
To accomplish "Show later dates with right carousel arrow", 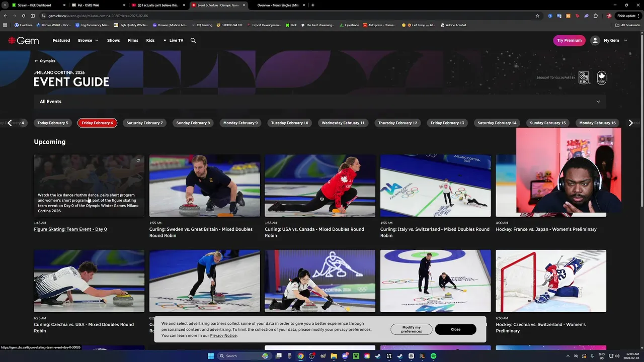I will pyautogui.click(x=630, y=123).
